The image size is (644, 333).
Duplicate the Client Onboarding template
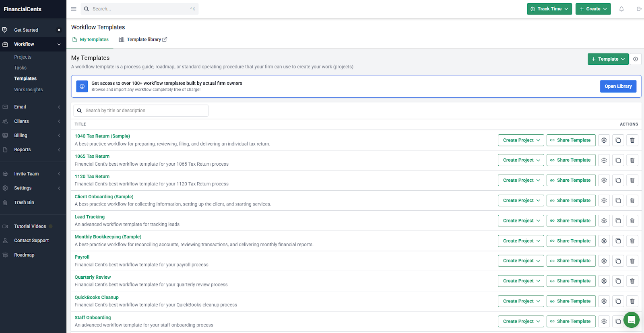pos(618,201)
